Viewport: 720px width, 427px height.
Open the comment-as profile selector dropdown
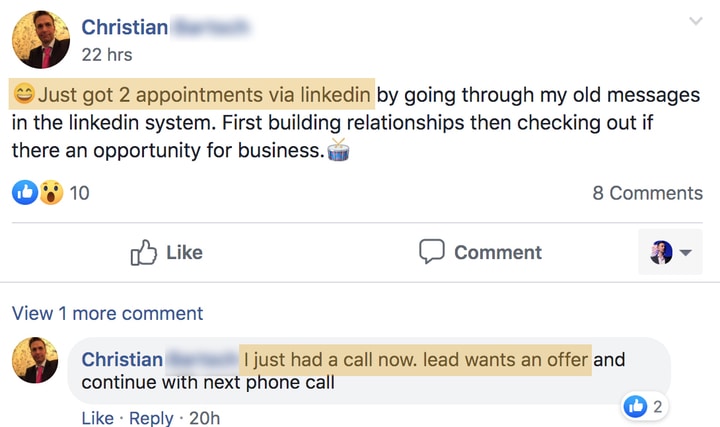pos(670,253)
